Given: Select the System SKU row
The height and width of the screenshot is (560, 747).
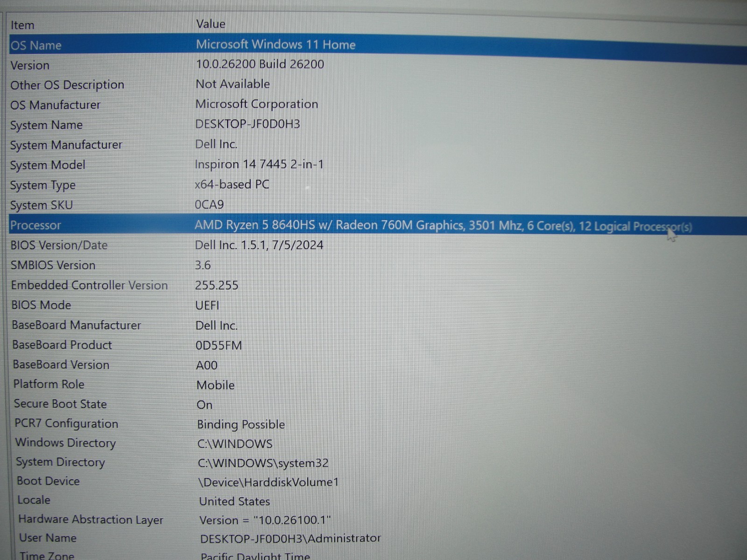Looking at the screenshot, I should (x=42, y=205).
